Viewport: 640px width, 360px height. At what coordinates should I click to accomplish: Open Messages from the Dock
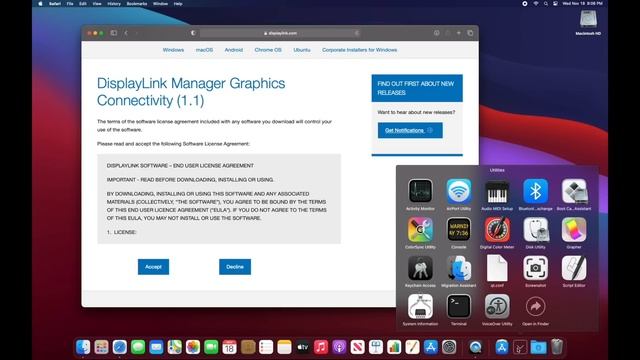(138, 347)
